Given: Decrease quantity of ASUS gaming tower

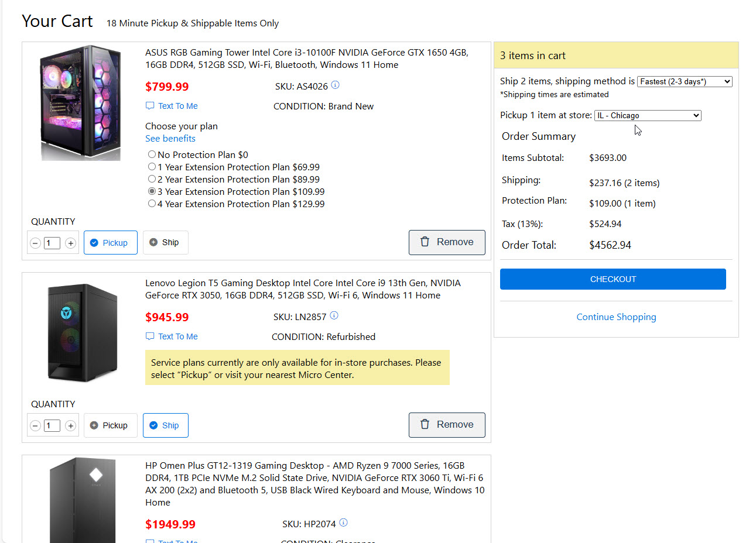Looking at the screenshot, I should click(x=35, y=243).
